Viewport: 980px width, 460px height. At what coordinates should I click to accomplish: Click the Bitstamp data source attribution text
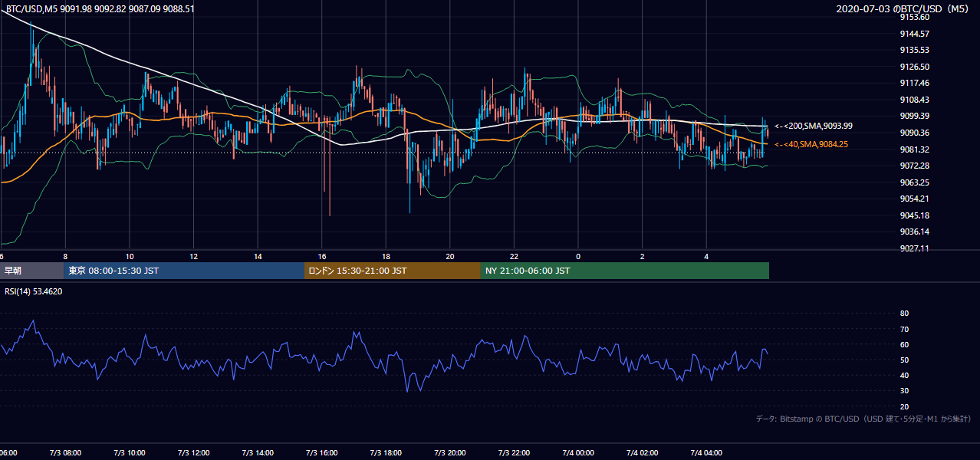tap(863, 419)
